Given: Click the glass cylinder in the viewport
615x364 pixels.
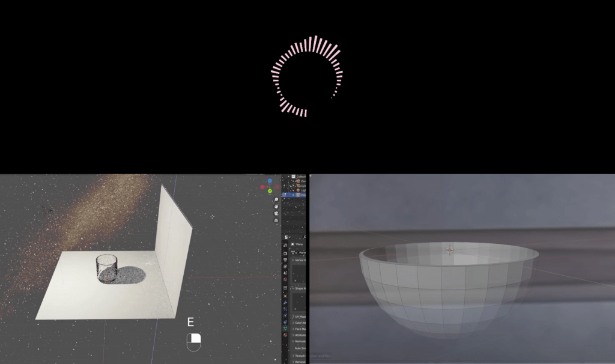Looking at the screenshot, I should pos(107,267).
